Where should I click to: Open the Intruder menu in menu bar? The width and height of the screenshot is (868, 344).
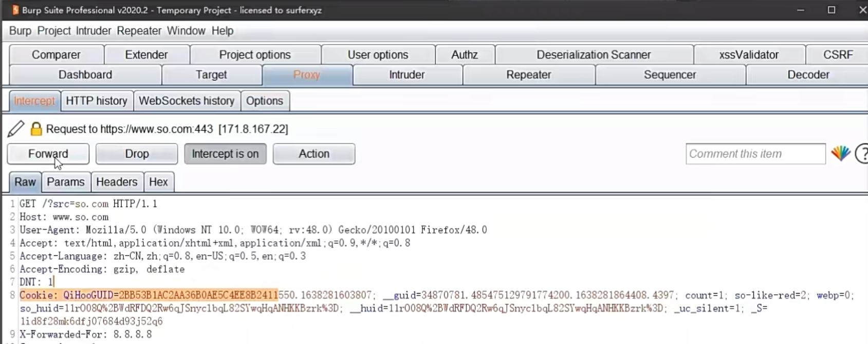point(94,31)
